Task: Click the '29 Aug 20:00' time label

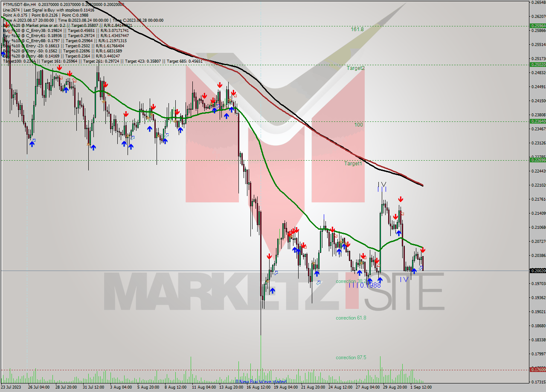Action: click(x=395, y=387)
